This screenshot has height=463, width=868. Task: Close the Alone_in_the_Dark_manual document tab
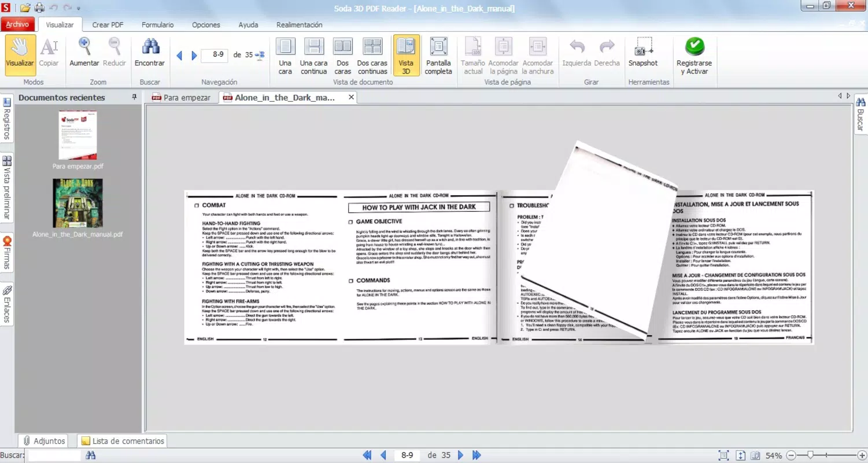[351, 97]
